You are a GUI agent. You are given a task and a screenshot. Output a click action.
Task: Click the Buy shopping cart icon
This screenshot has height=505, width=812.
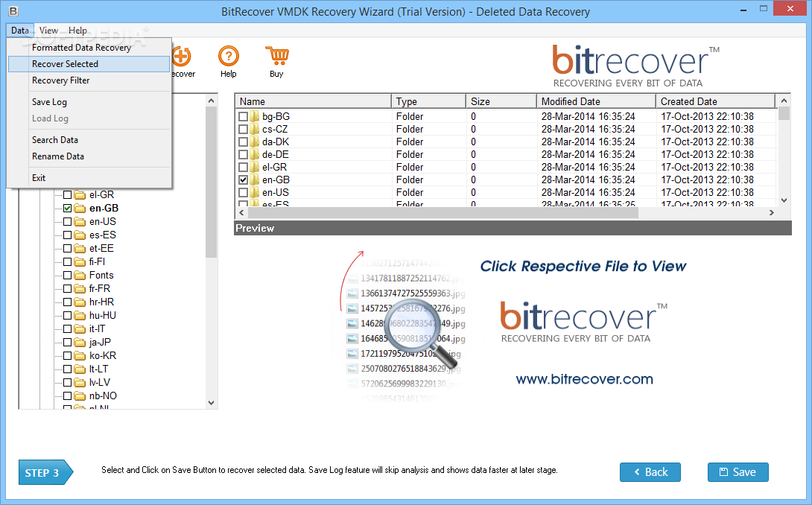277,56
